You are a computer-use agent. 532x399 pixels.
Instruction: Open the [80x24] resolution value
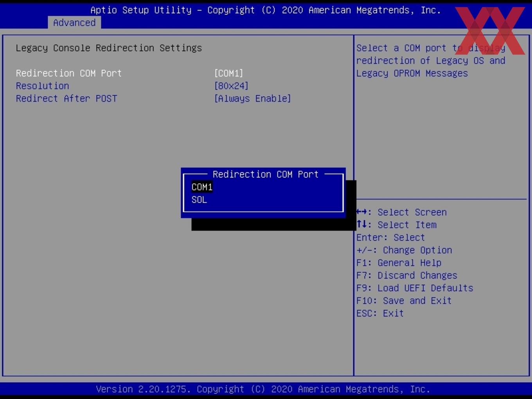(x=231, y=86)
